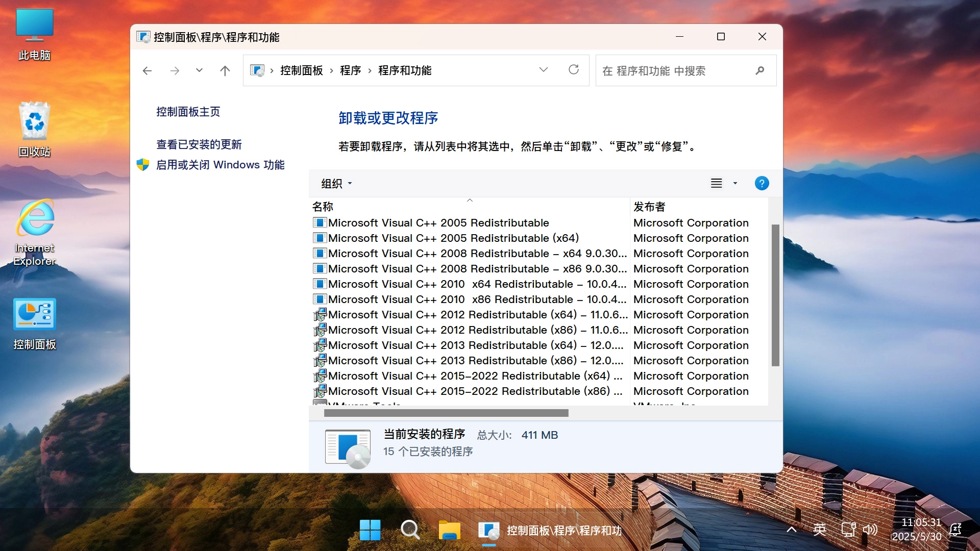This screenshot has height=551, width=980.
Task: Click the volume icon in the system tray
Action: click(x=870, y=530)
